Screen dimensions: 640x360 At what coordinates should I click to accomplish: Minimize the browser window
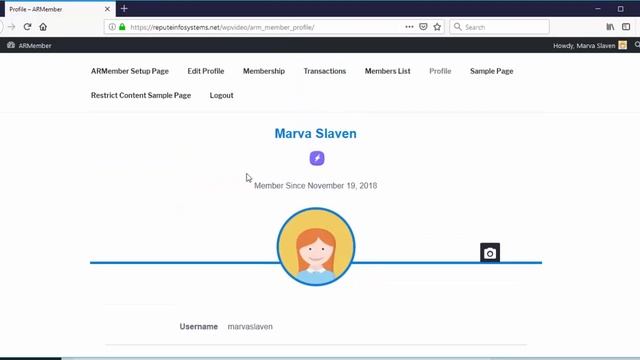coord(598,9)
